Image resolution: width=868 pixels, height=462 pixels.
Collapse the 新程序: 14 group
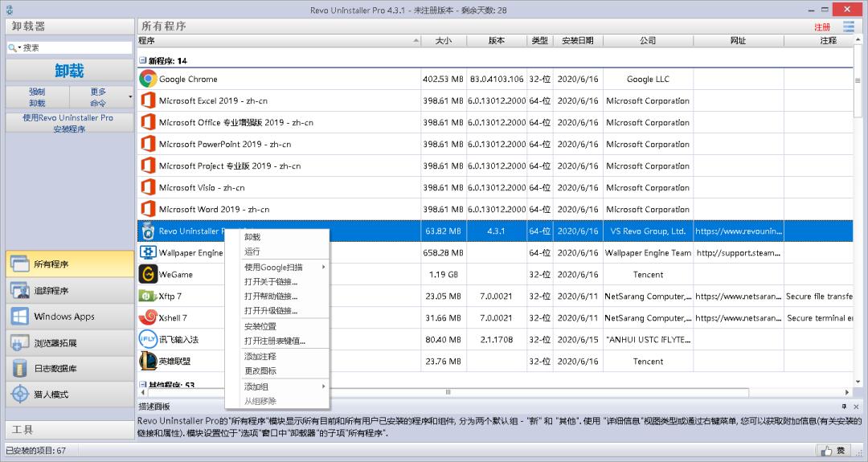[x=142, y=60]
